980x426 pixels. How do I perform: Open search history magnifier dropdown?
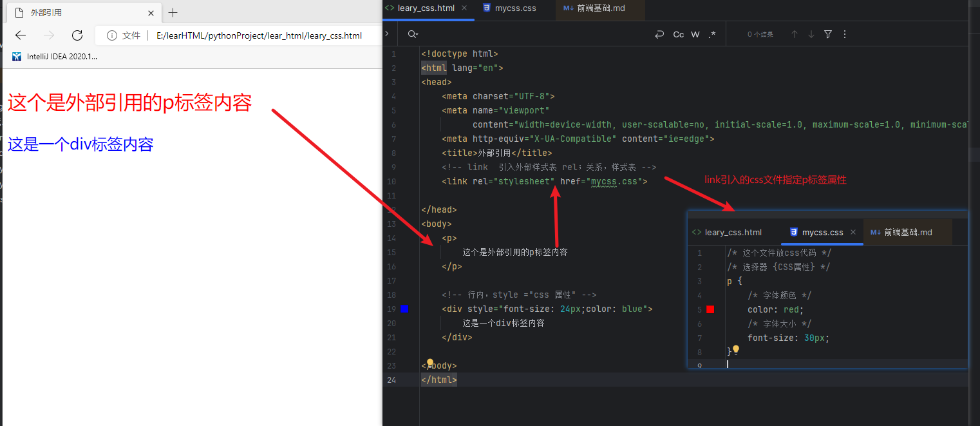pyautogui.click(x=413, y=34)
